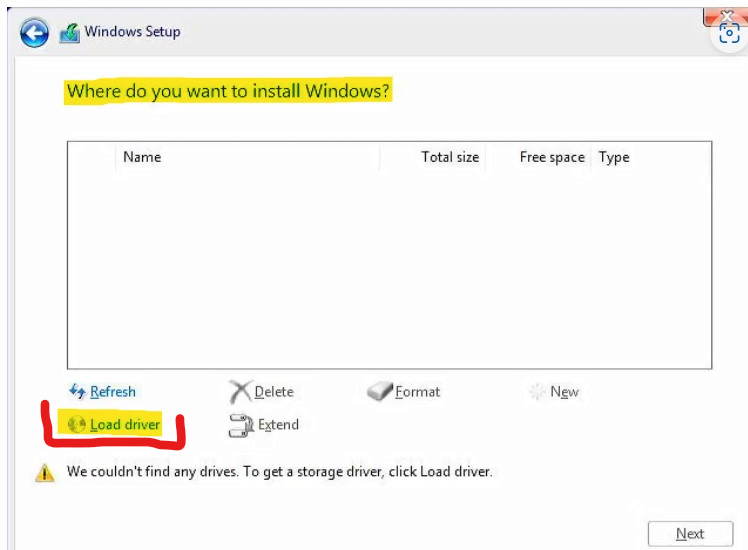Click the Refresh link
Image resolution: width=748 pixels, height=550 pixels.
(113, 392)
